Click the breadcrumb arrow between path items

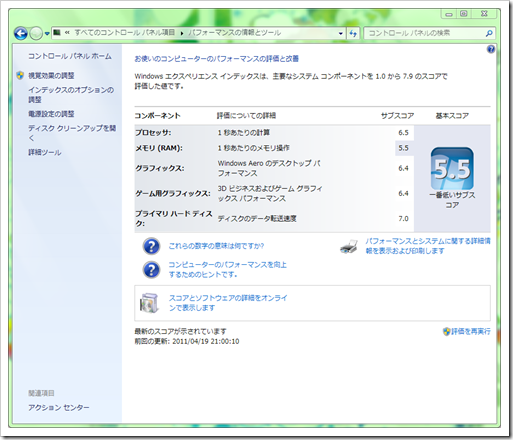182,33
